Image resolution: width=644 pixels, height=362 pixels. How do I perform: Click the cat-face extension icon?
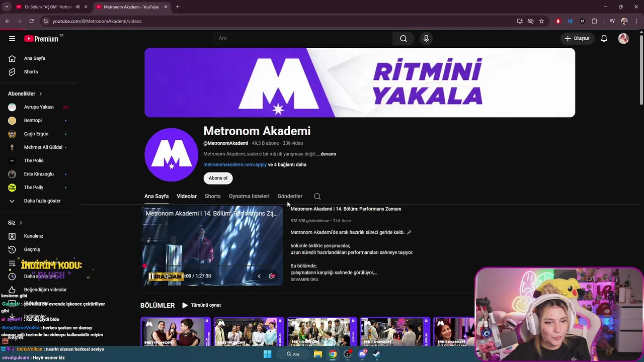[x=582, y=21]
